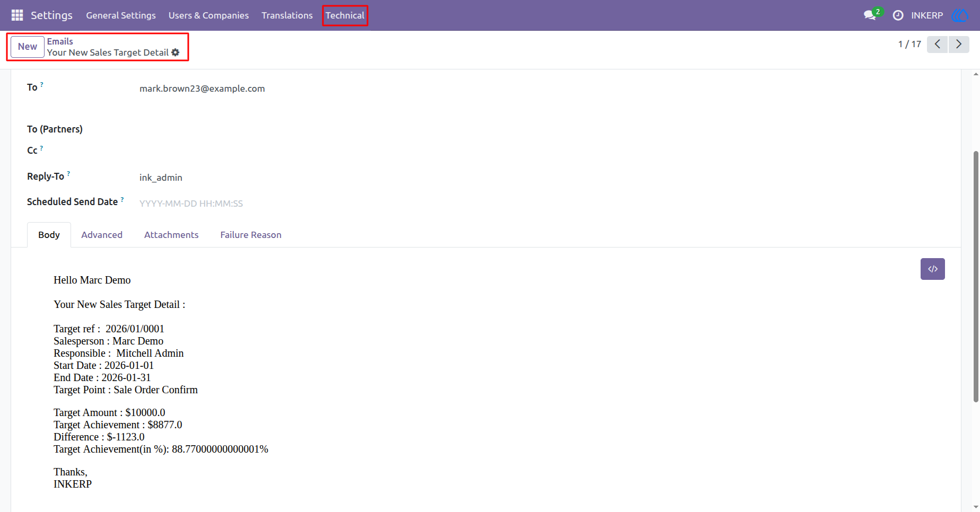Switch to the Failure Reason tab
This screenshot has height=512, width=980.
point(251,235)
